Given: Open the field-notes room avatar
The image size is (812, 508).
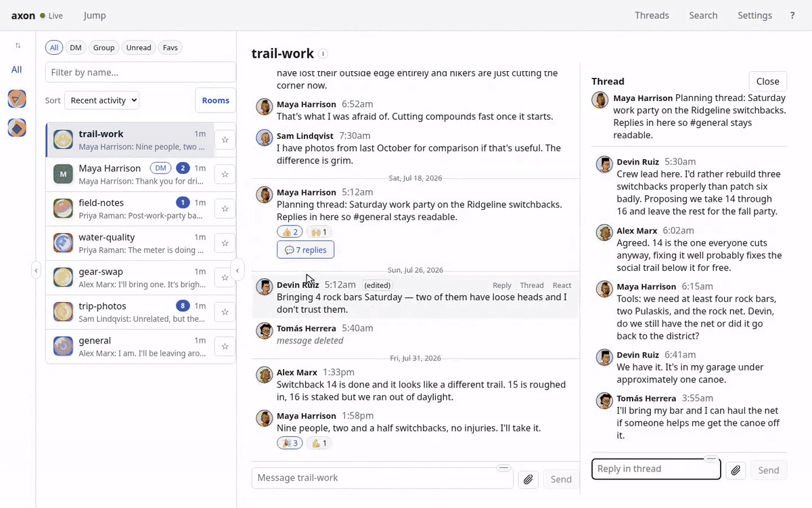Looking at the screenshot, I should (63, 209).
